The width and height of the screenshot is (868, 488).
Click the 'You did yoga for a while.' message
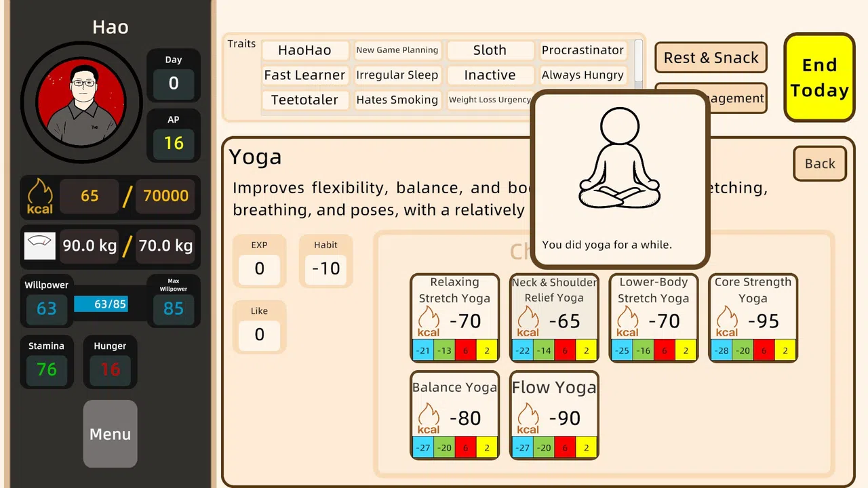click(607, 245)
